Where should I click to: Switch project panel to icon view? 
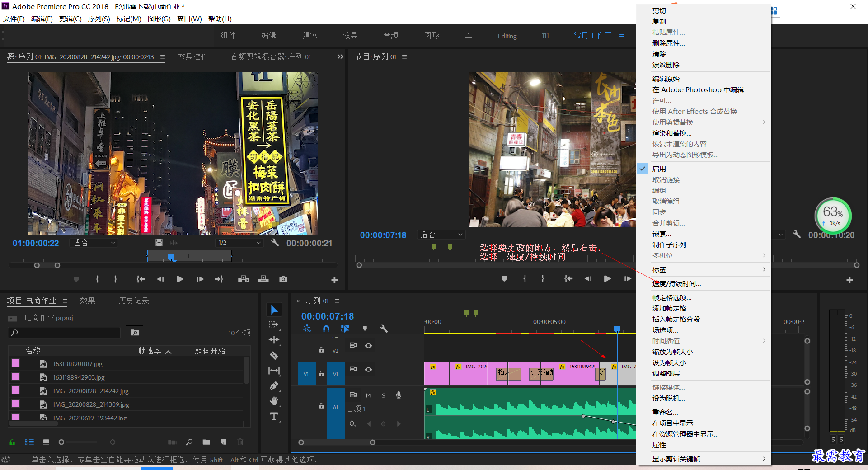[x=46, y=442]
